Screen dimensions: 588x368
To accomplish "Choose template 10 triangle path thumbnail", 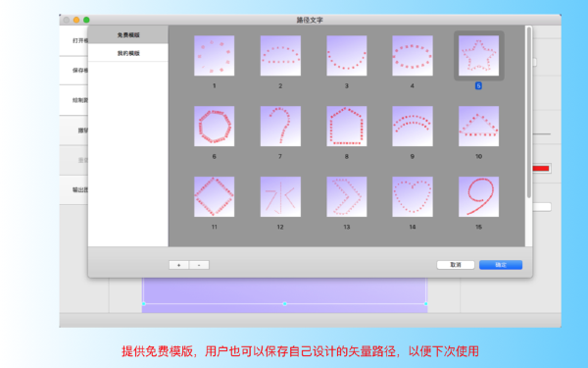I will (x=479, y=127).
